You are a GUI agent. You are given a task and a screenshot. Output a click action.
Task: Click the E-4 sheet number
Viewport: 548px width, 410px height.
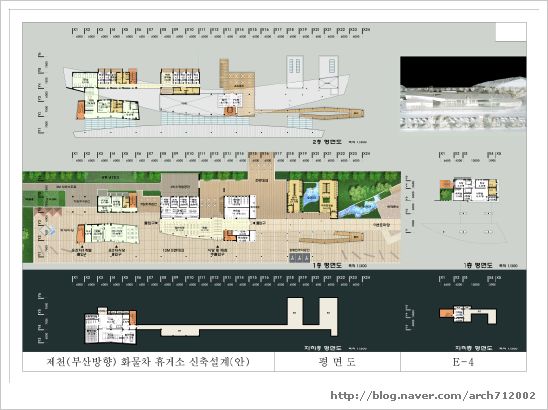tap(463, 362)
